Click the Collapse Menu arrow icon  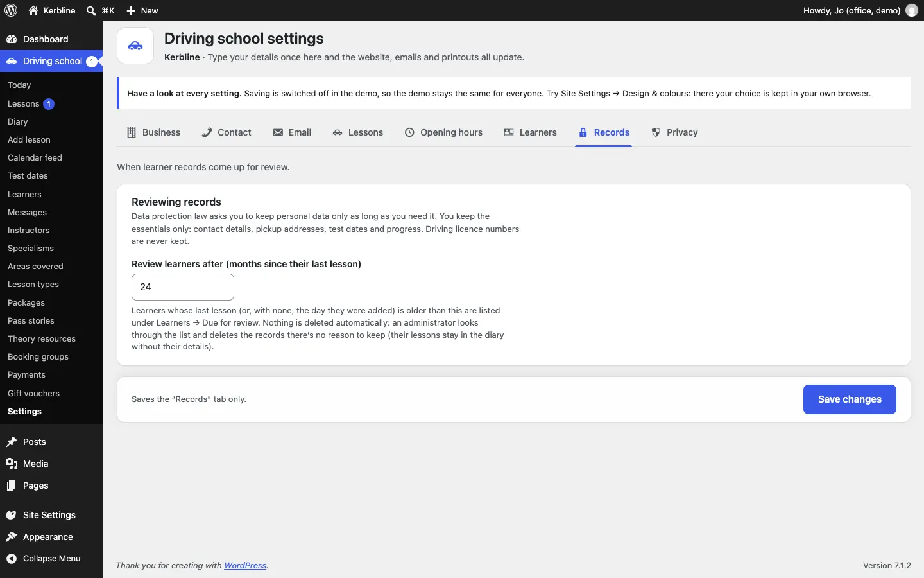12,559
